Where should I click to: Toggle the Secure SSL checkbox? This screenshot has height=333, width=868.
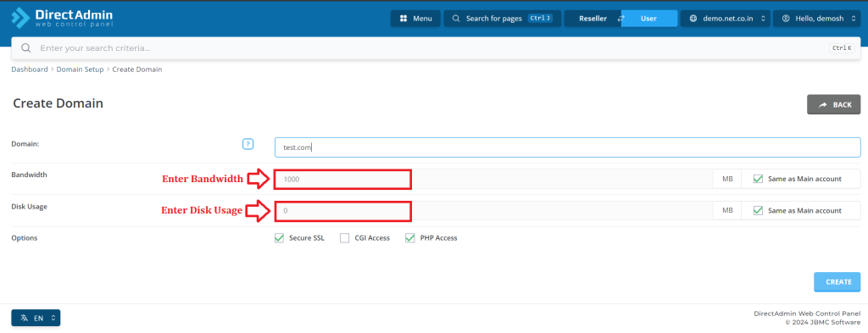point(279,238)
